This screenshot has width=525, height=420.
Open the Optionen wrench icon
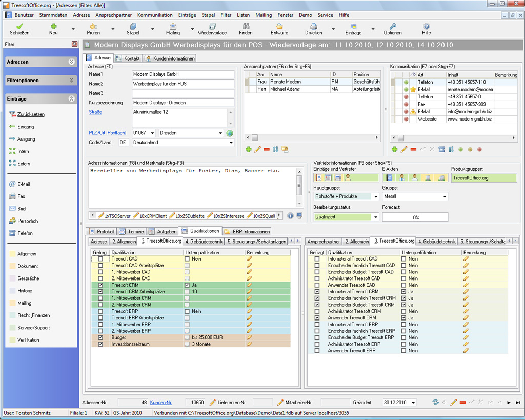point(393,26)
